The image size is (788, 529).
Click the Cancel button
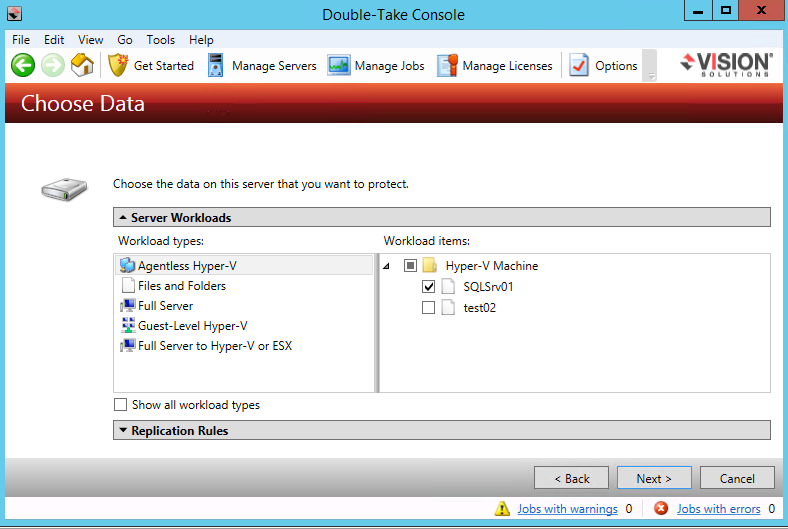coord(737,478)
